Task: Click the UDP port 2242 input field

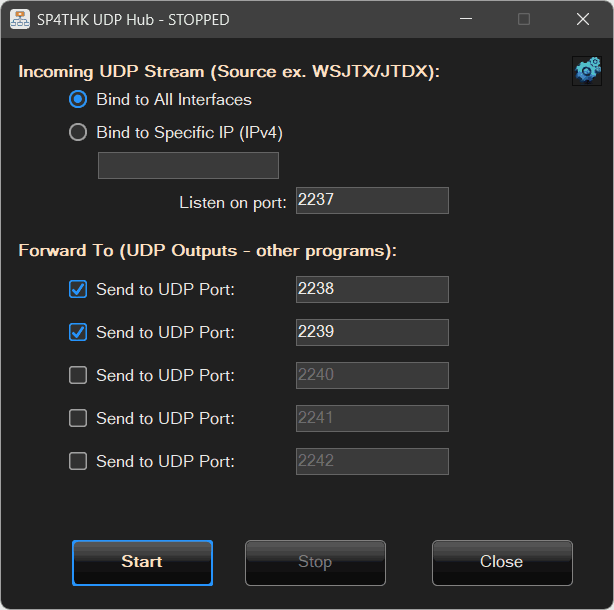Action: click(x=372, y=461)
